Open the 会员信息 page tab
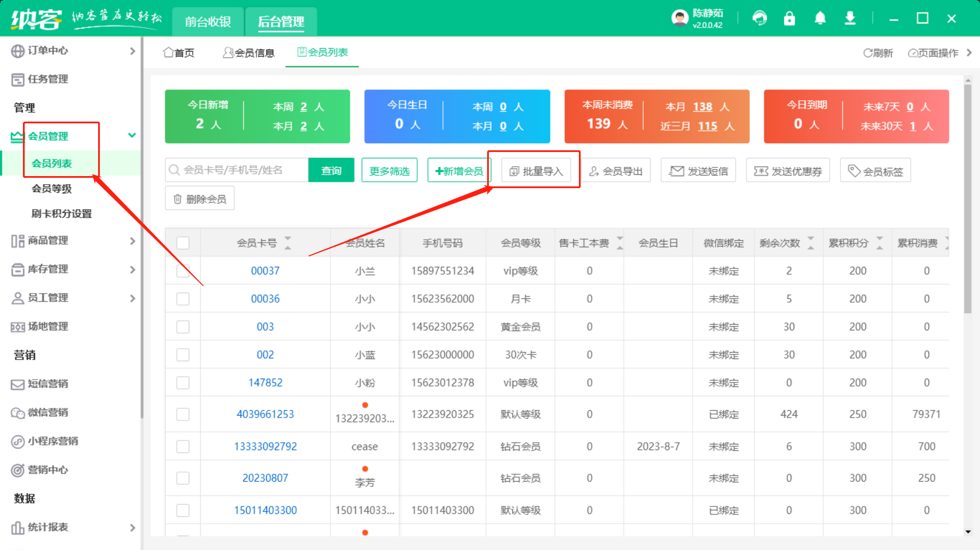The height and width of the screenshot is (550, 980). coord(248,53)
